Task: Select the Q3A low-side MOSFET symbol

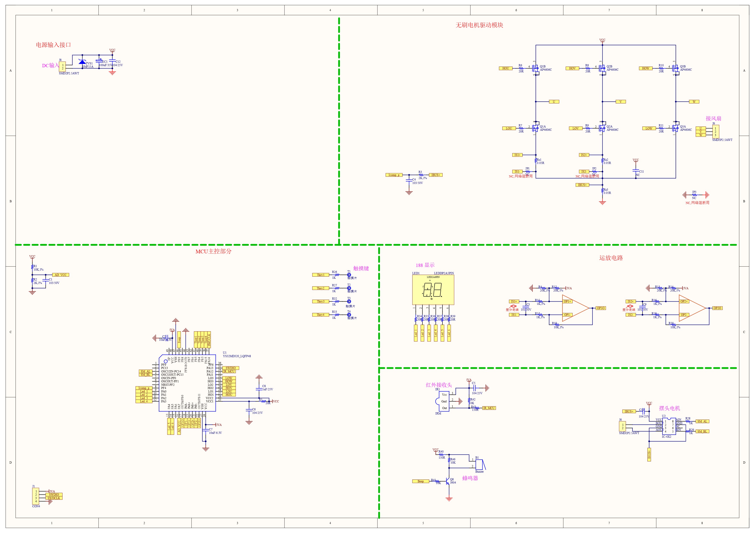Action: tap(676, 128)
